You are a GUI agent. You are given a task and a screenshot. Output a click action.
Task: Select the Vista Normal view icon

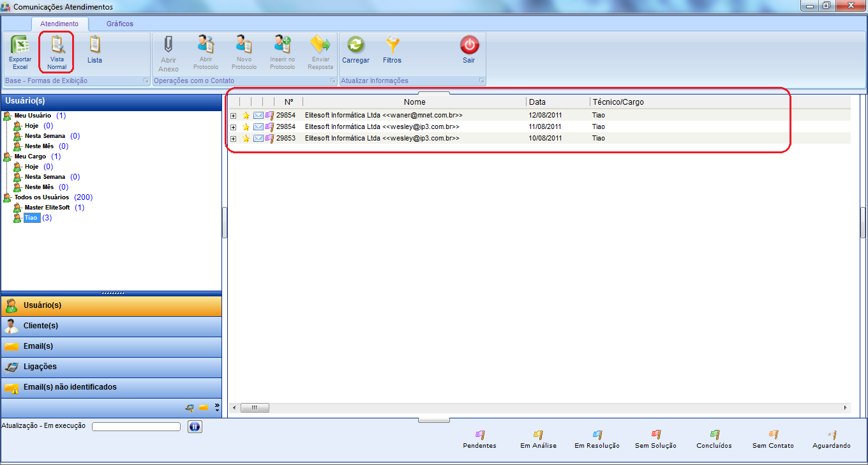[57, 46]
